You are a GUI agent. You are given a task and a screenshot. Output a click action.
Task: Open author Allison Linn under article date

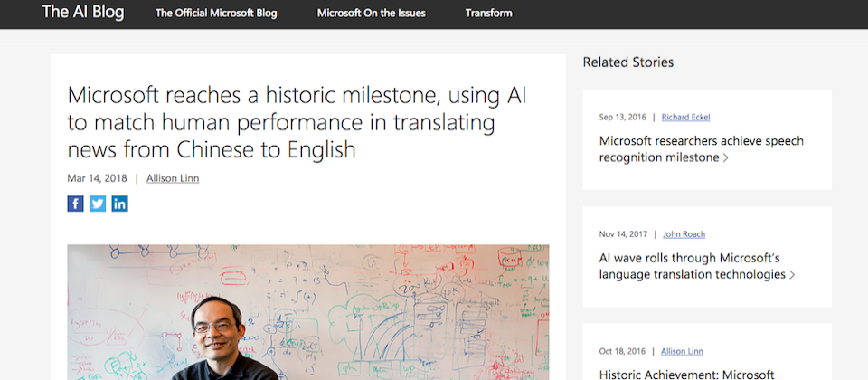tap(173, 178)
